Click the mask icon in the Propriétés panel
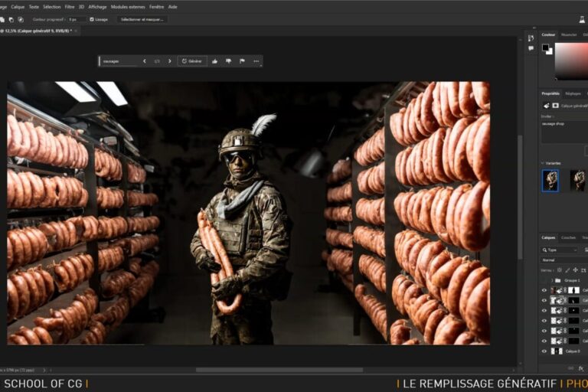 [555, 106]
